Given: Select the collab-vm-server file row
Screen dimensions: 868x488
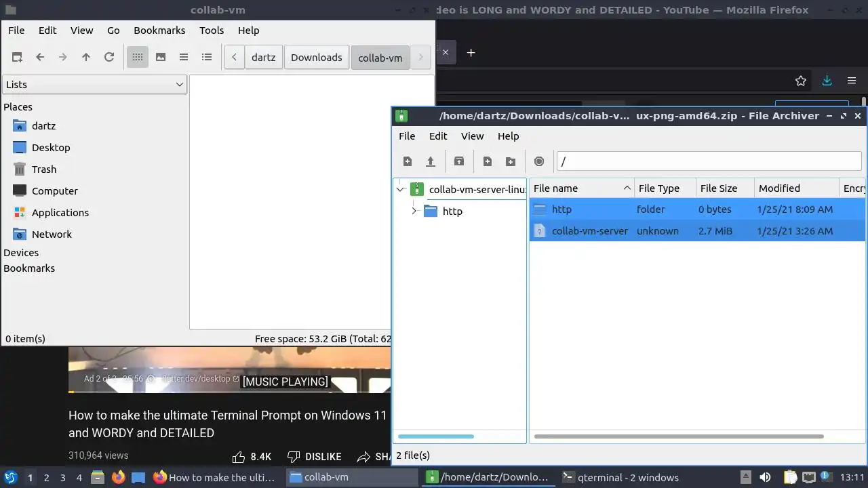Looking at the screenshot, I should 697,231.
